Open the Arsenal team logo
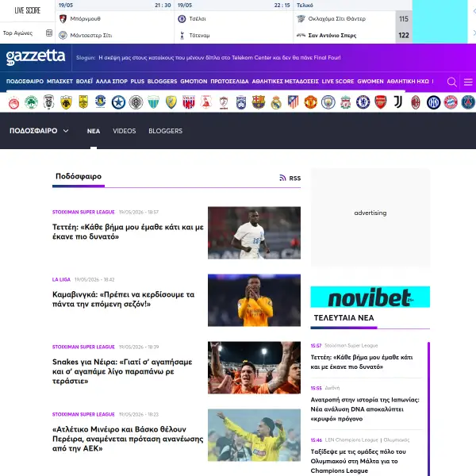This screenshot has height=476, width=476. pos(380,102)
